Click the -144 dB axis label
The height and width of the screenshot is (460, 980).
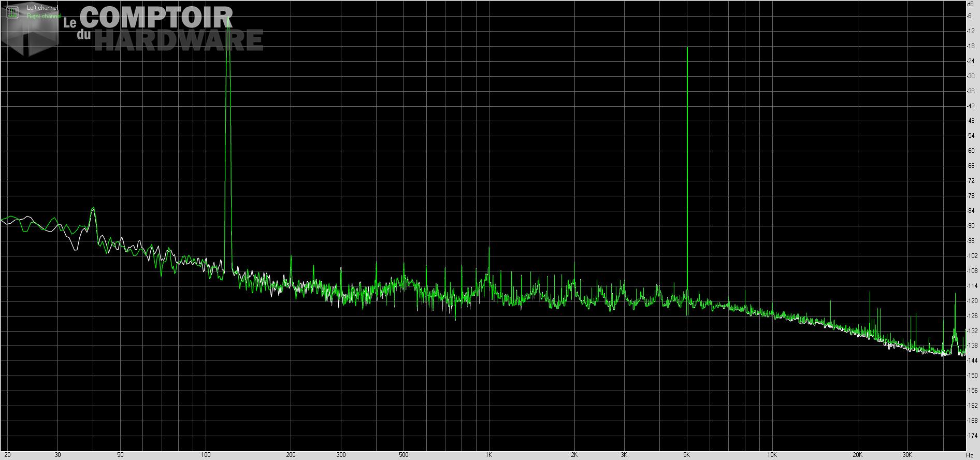click(972, 360)
